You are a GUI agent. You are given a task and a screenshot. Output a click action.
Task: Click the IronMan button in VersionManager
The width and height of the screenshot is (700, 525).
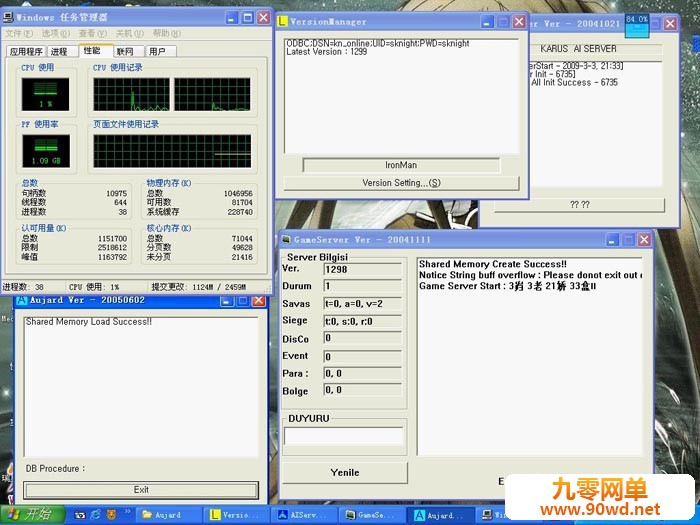401,165
